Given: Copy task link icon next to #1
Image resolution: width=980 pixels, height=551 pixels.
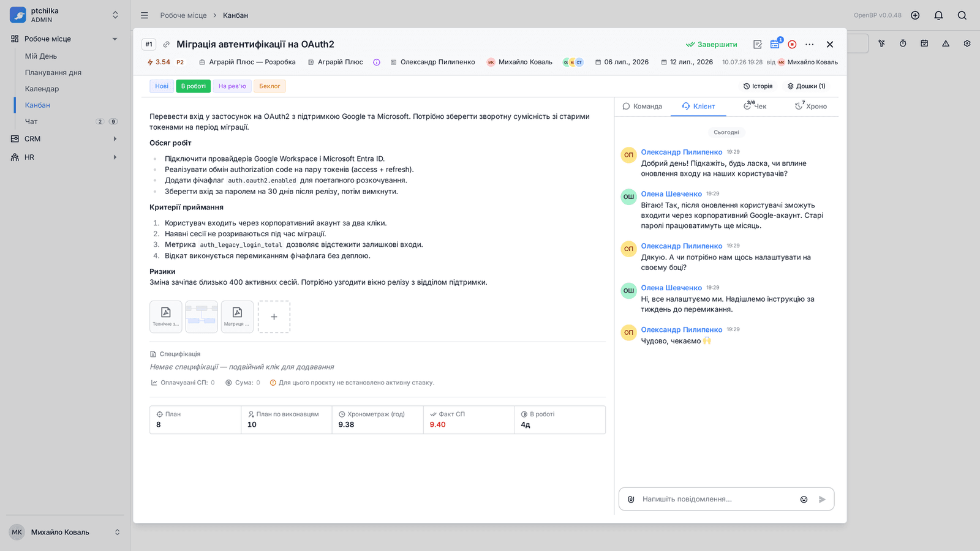Looking at the screenshot, I should click(x=166, y=44).
